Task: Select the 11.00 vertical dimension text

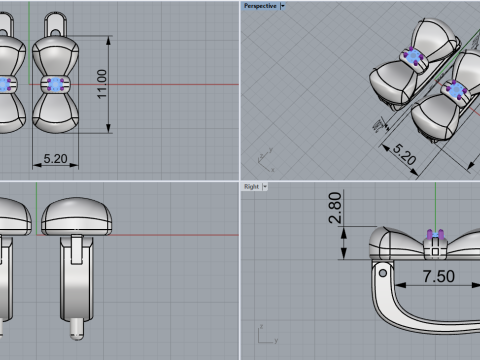Action: point(102,84)
